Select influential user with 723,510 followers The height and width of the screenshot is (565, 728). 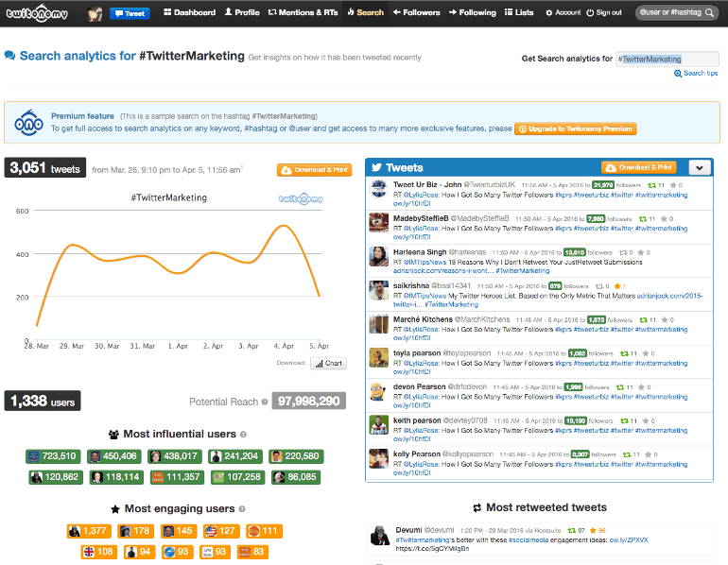pyautogui.click(x=53, y=456)
